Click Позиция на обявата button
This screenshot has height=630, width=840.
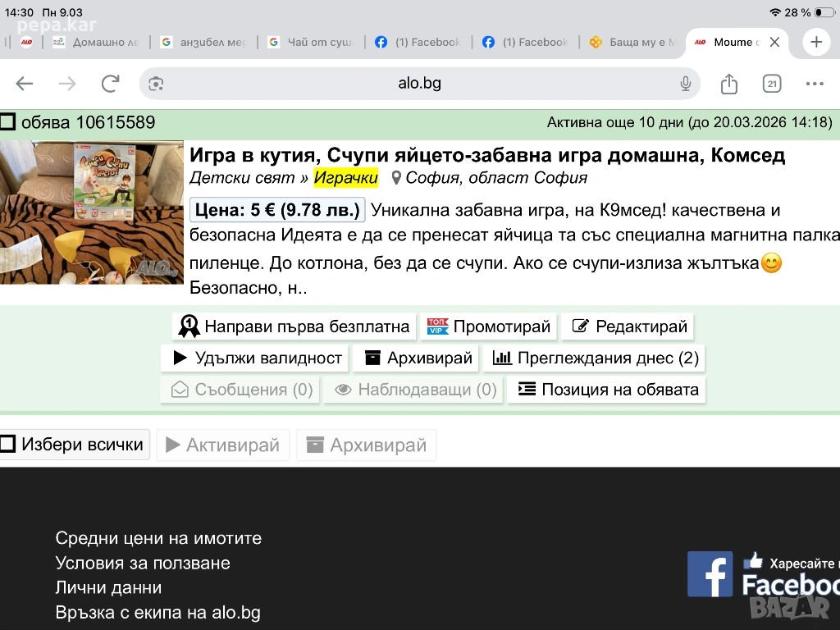tap(606, 390)
